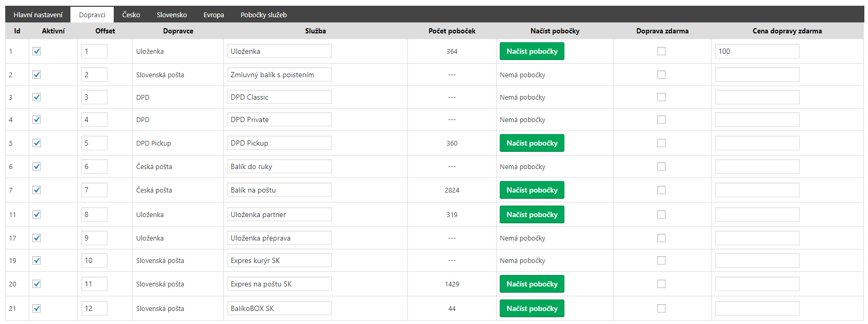Click Česká pošta in Balík do ruky row
Image resolution: width=868 pixels, height=324 pixels.
[x=154, y=166]
